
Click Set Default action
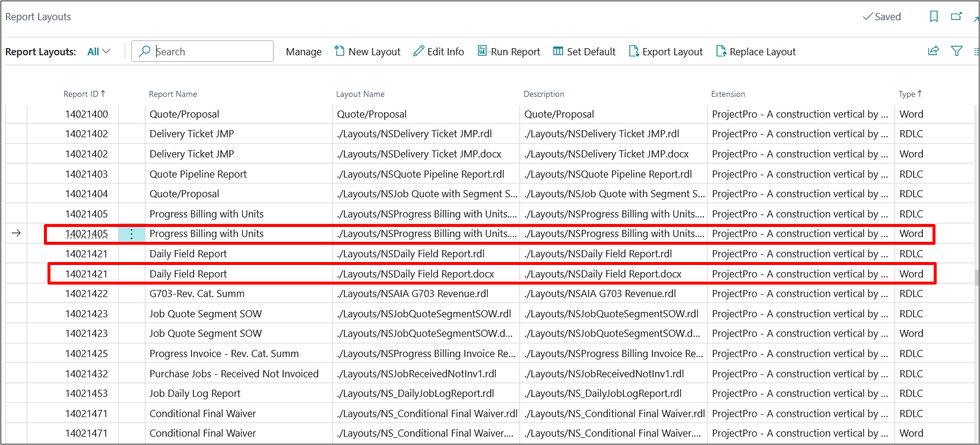click(x=584, y=52)
